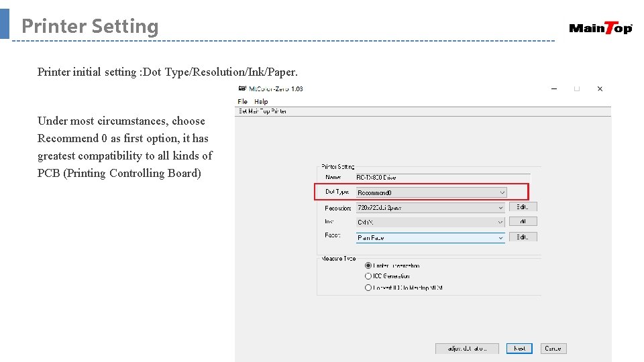Open the Ink dropdown
Screen dimensions: 644x362
point(430,222)
